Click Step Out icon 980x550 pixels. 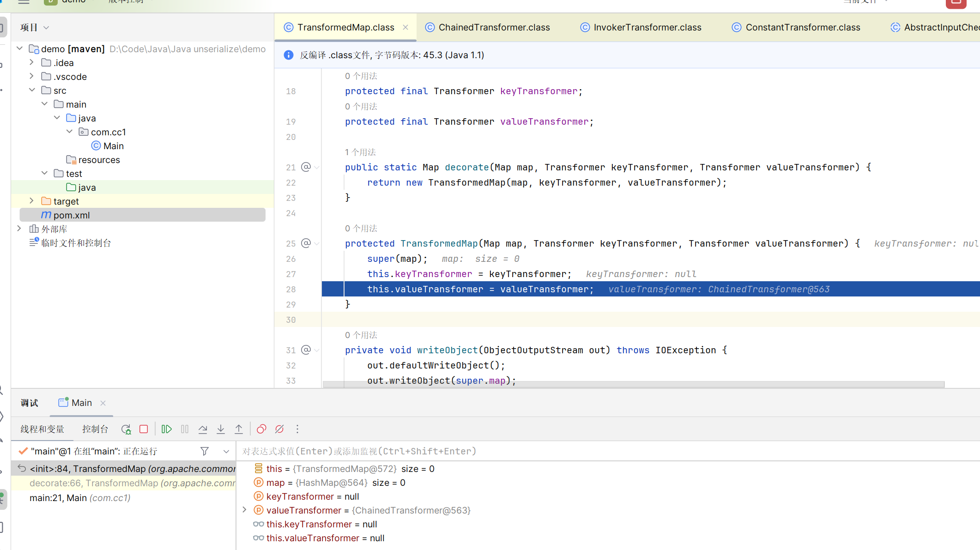239,429
